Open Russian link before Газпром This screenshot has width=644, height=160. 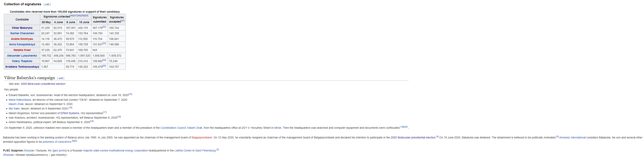(x=29, y=150)
